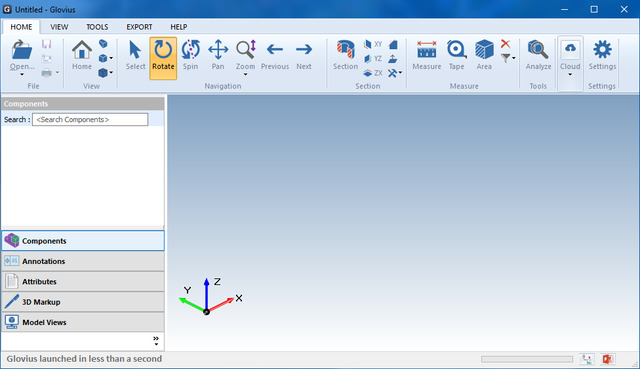Activate the Pan tool

pos(218,55)
